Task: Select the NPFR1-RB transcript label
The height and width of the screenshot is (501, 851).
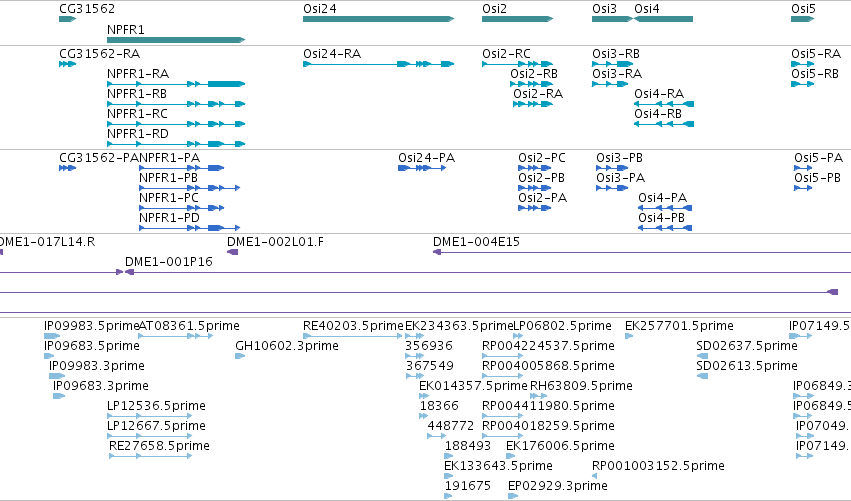Action: pyautogui.click(x=137, y=94)
